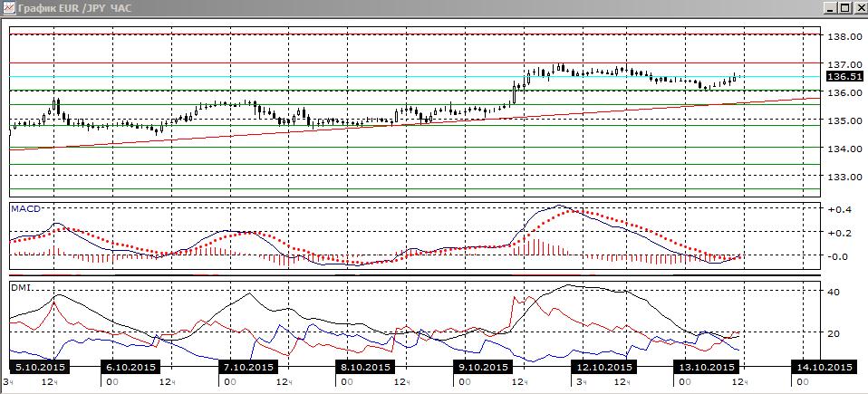
Task: Select the MACD indicator label
Action: click(26, 208)
